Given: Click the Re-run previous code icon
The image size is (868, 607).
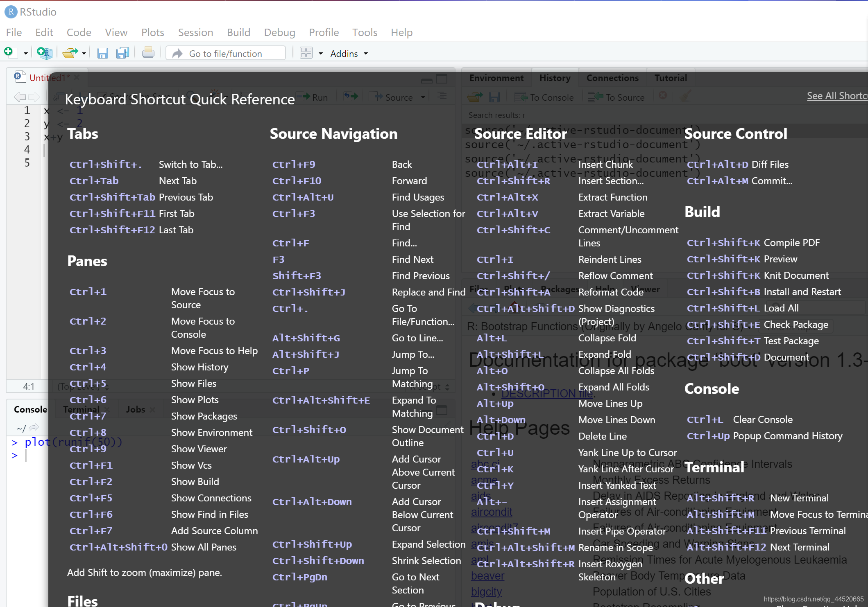Looking at the screenshot, I should [x=351, y=97].
